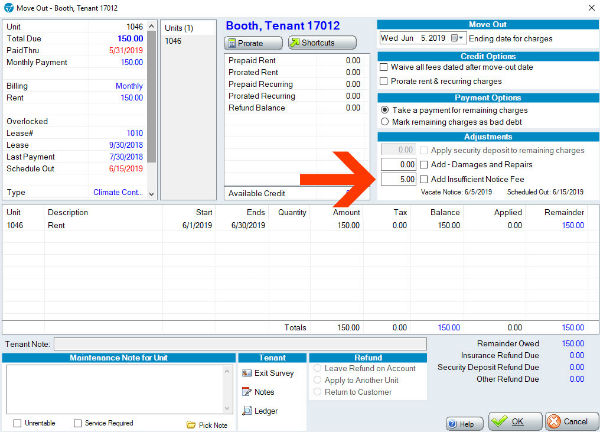Click the Remainder Owed 150.00 value
600x432 pixels.
[573, 343]
